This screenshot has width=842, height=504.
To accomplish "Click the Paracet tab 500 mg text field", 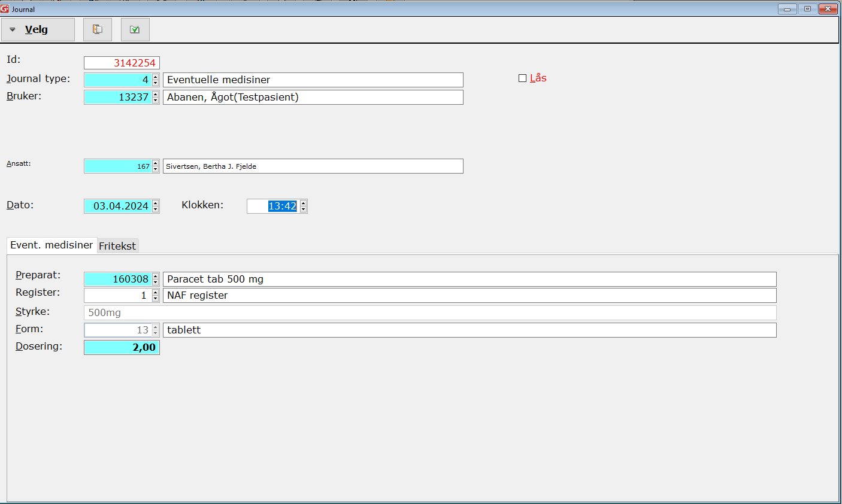I will [x=469, y=279].
